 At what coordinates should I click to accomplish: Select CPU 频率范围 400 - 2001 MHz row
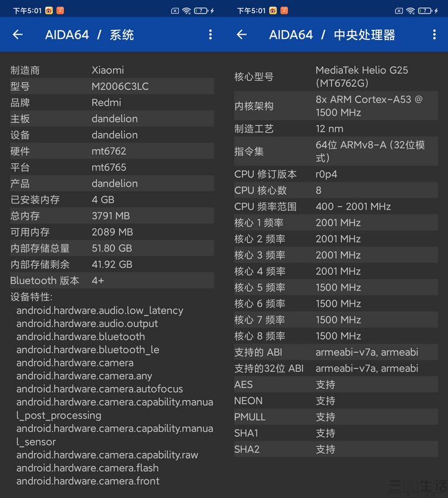tap(336, 206)
